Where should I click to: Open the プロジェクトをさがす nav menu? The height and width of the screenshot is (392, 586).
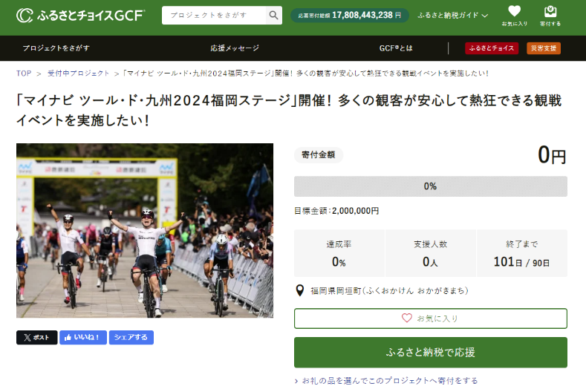(56, 48)
